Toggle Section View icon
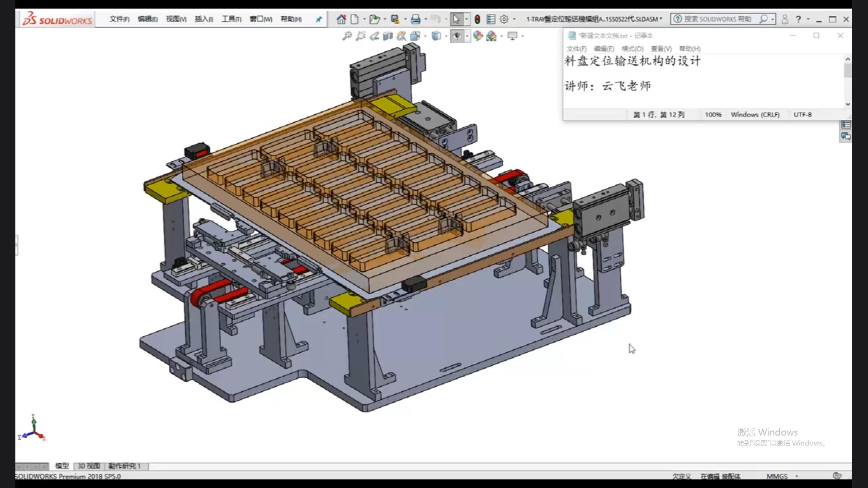 387,36
